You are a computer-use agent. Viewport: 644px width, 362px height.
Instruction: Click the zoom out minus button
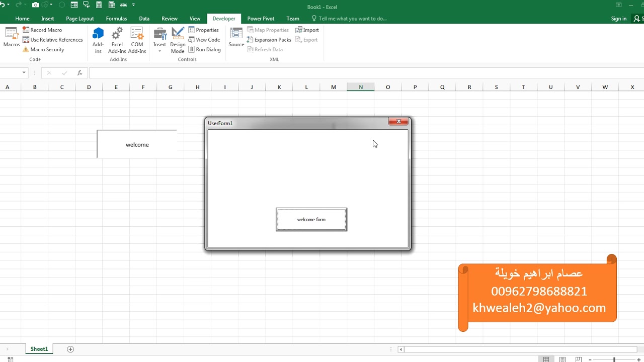coord(590,359)
